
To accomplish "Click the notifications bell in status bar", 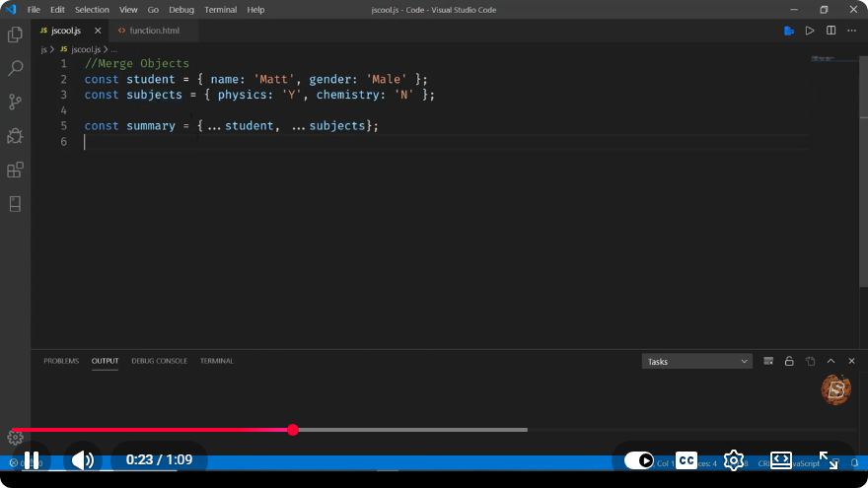I will pyautogui.click(x=855, y=463).
